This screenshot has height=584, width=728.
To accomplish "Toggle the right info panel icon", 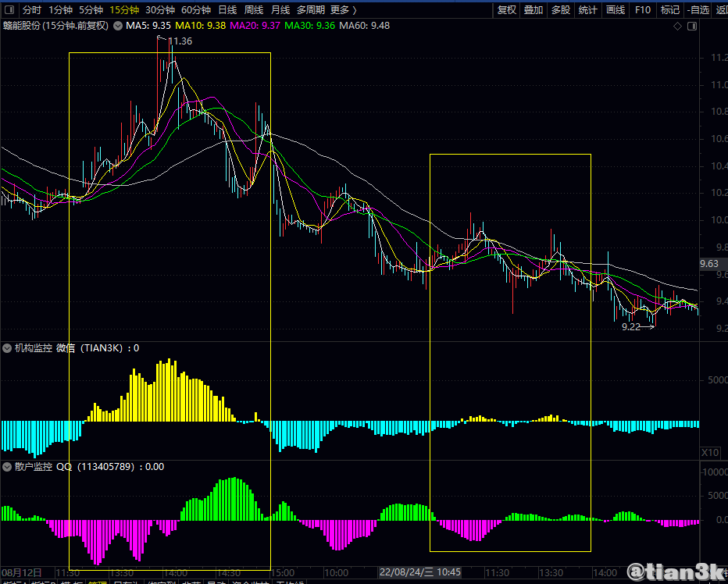I will (692, 26).
